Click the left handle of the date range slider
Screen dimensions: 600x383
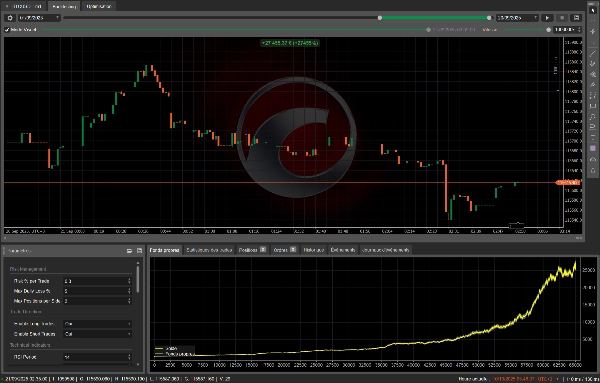(x=380, y=18)
